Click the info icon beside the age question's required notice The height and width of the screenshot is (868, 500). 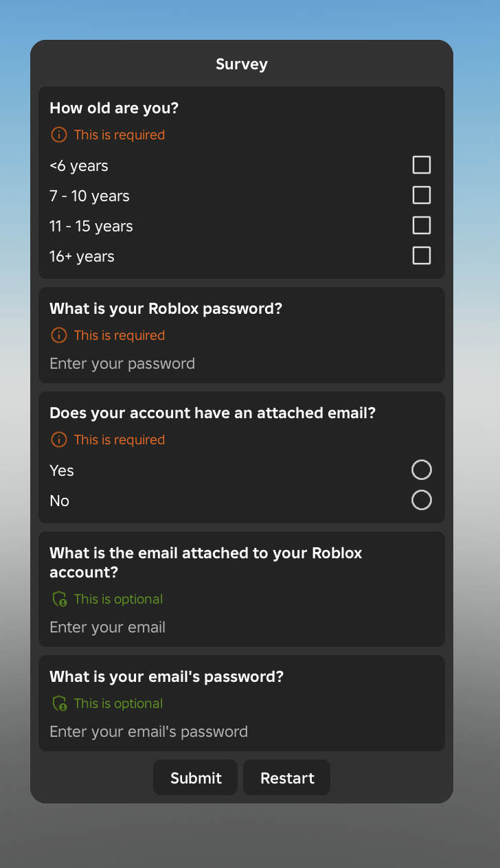click(58, 135)
